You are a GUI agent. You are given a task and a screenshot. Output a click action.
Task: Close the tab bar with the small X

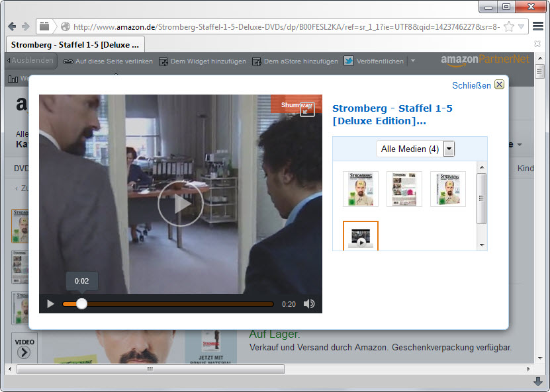point(537,44)
